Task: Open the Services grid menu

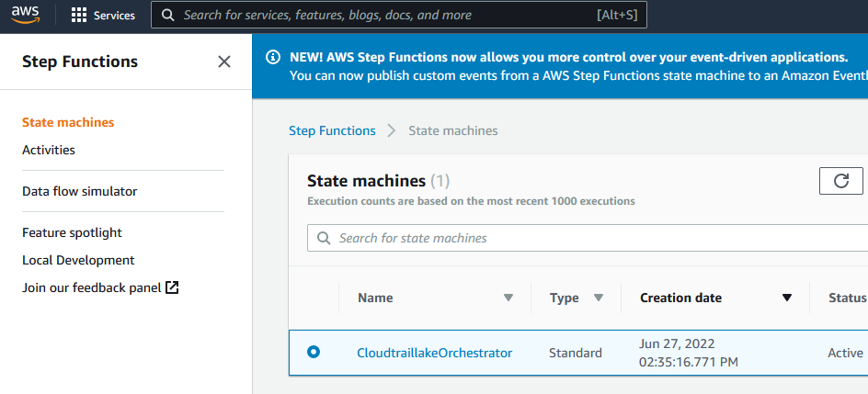Action: tap(79, 15)
